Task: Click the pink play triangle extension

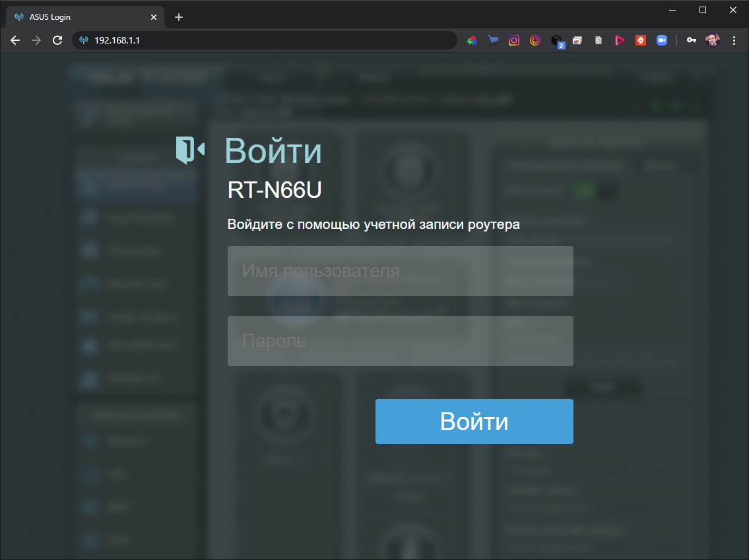Action: pyautogui.click(x=620, y=41)
